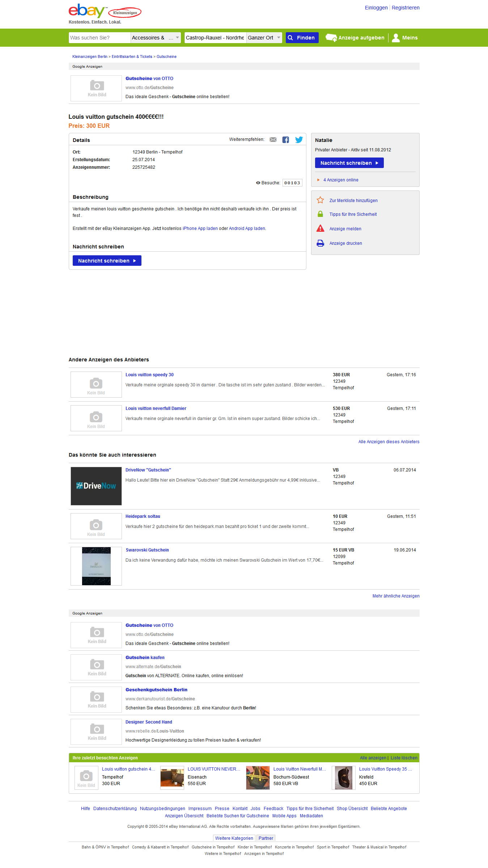Select the Weitere Kategorien tab
This screenshot has height=868, width=488.
click(234, 838)
